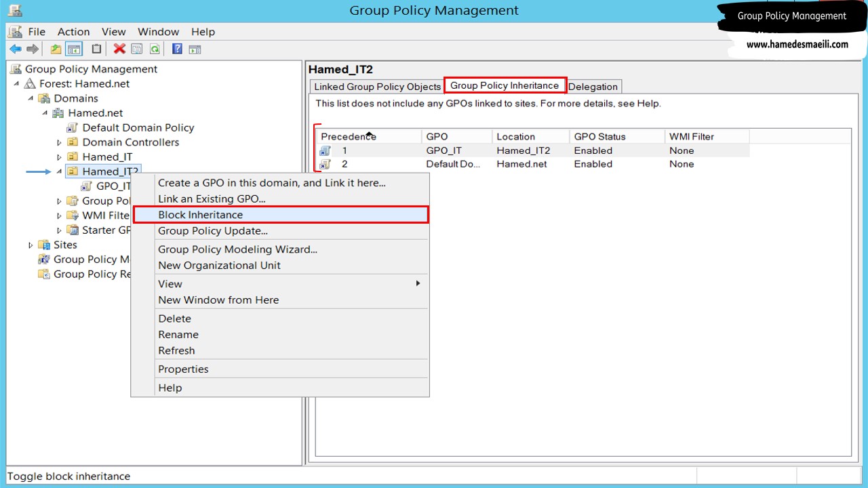
Task: Open the File menu
Action: click(x=37, y=32)
